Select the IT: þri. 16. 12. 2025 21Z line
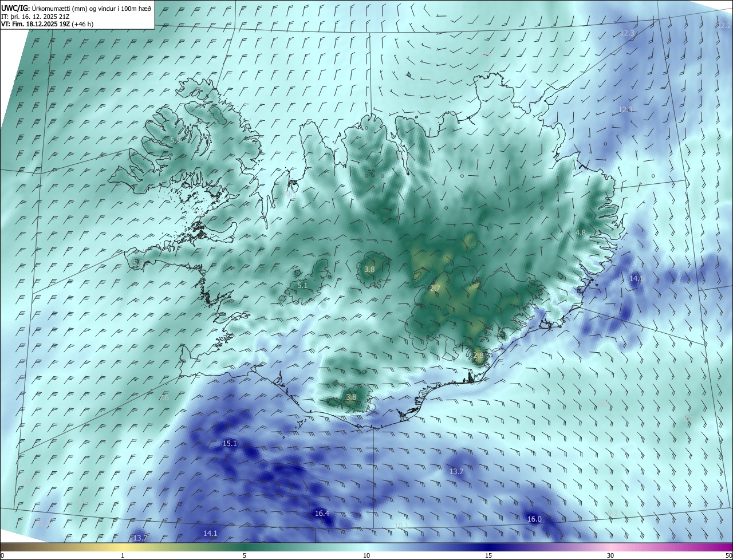The height and width of the screenshot is (560, 733). click(x=36, y=16)
